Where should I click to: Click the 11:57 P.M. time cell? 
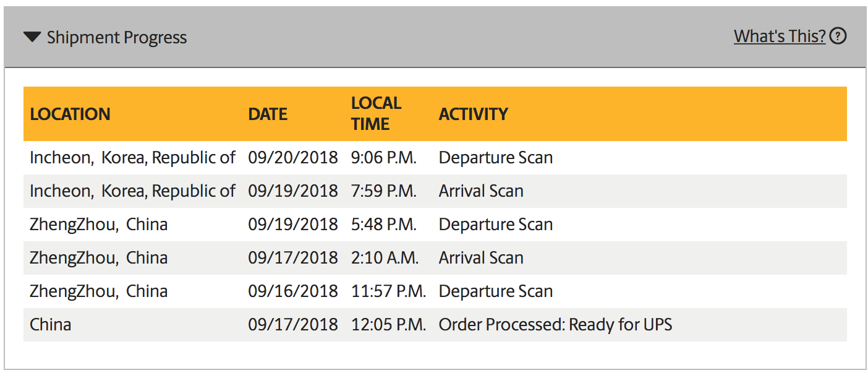coord(388,291)
